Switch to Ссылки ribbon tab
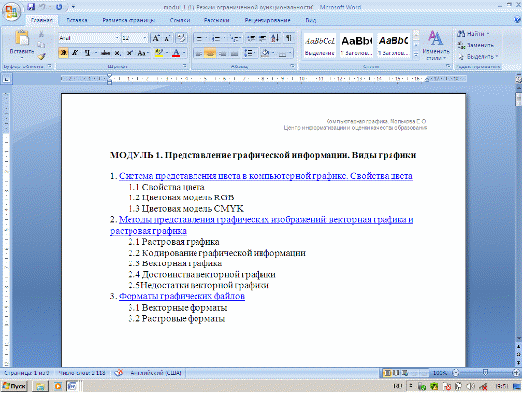This screenshot has height=393, width=523. tap(180, 20)
